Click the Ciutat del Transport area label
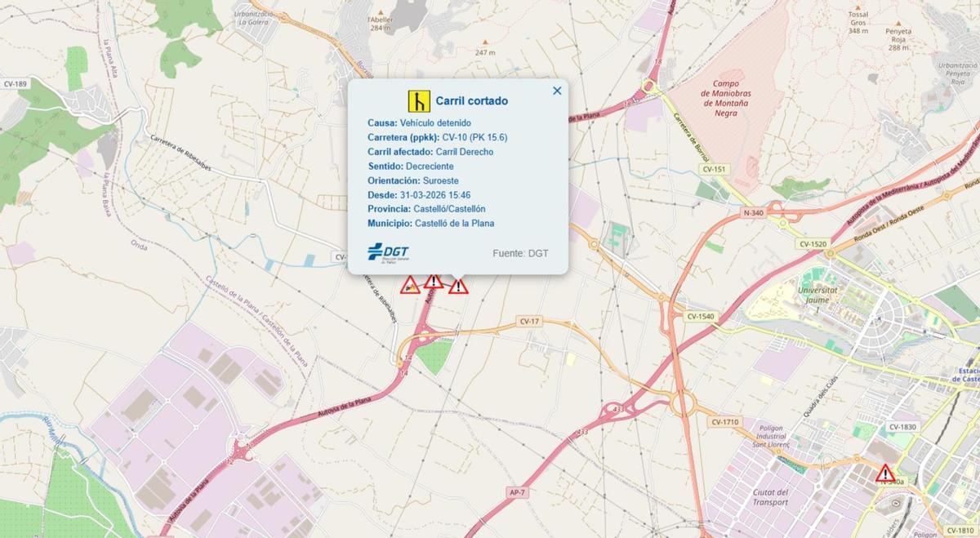 (768, 497)
